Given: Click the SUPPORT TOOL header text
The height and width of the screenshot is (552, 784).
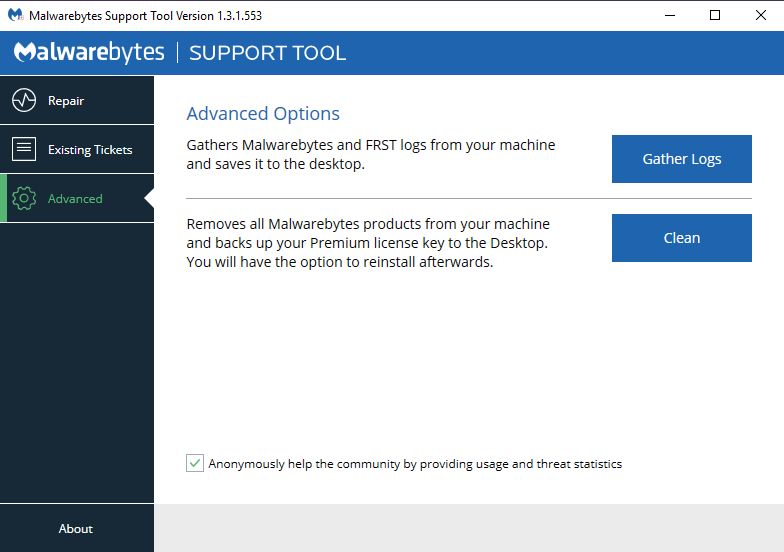Looking at the screenshot, I should (267, 53).
